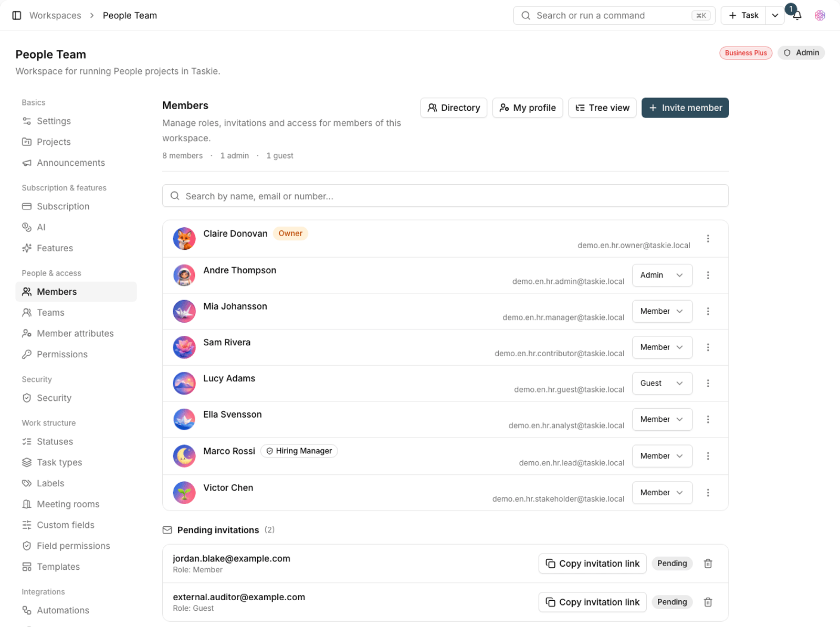Open more options for Andre Thompson
Viewport: 840px width, 627px height.
[708, 275]
